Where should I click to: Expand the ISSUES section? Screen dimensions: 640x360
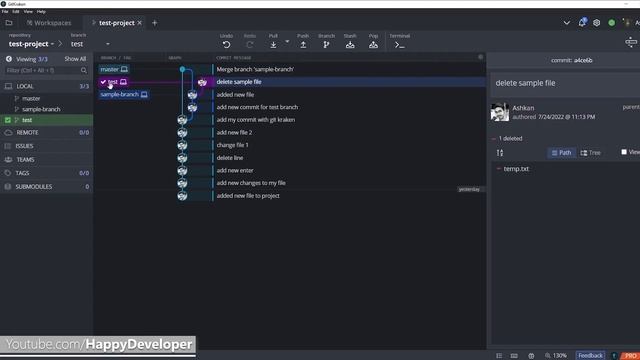(46, 146)
